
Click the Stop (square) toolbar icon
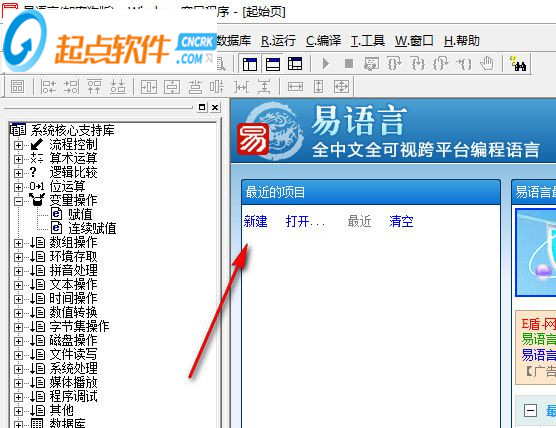coord(349,64)
